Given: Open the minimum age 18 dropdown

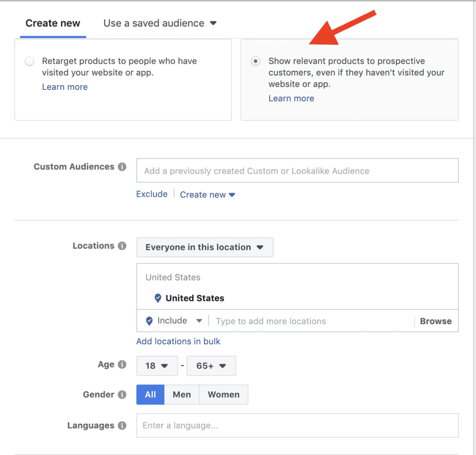Looking at the screenshot, I should 157,366.
